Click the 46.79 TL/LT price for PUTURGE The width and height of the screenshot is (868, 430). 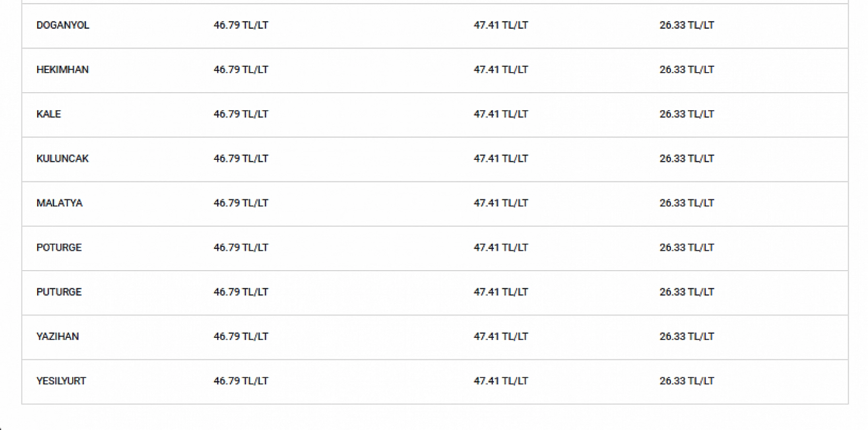(241, 292)
